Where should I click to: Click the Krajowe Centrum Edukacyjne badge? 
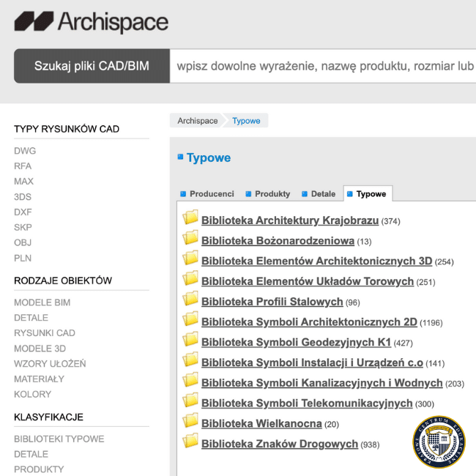tap(439, 442)
